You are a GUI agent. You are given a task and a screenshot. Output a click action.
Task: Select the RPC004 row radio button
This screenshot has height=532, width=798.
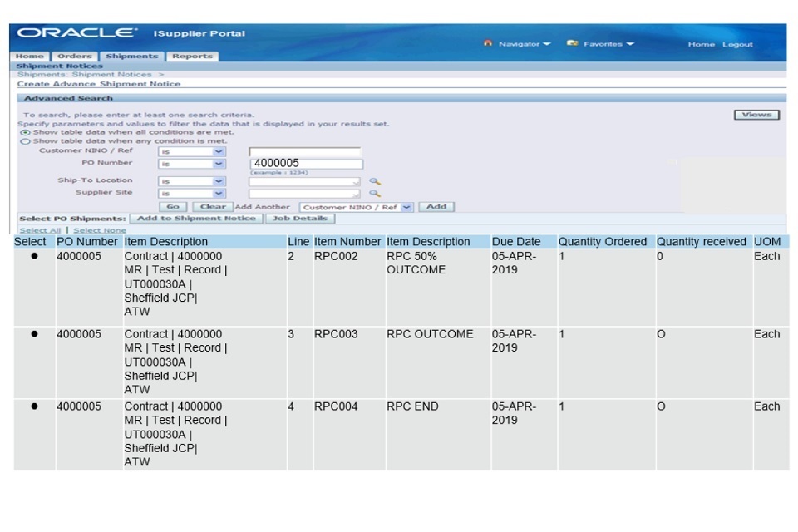tap(34, 406)
